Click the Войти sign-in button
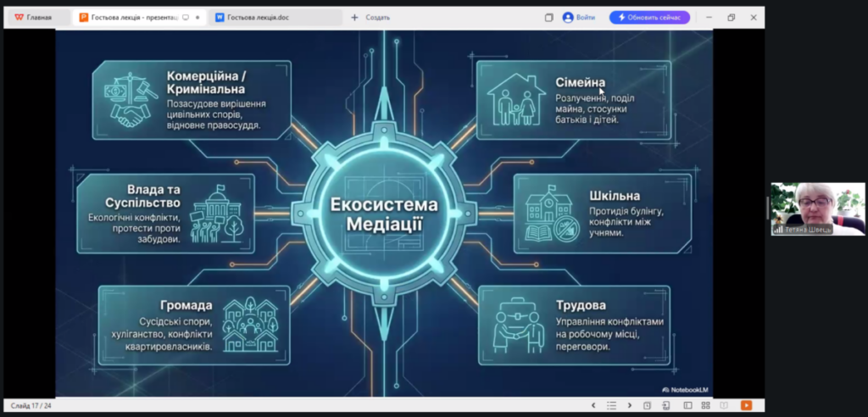The width and height of the screenshot is (868, 417). [x=579, y=17]
